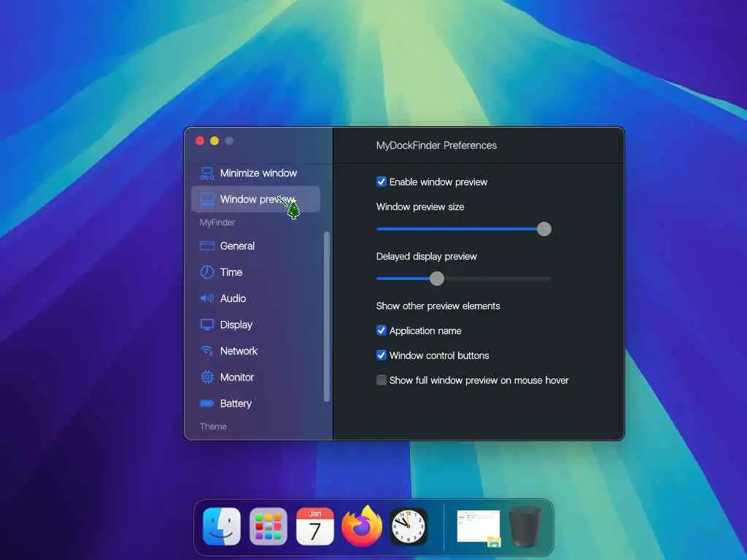Viewport: 747px width, 560px height.
Task: Click the Delayed display preview slider handle
Action: (437, 279)
